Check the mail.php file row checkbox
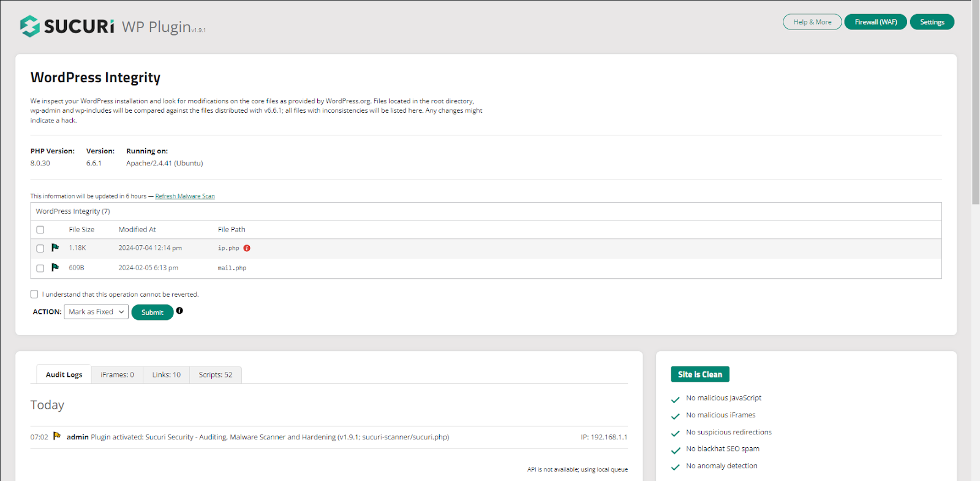This screenshot has height=481, width=980. (40, 268)
